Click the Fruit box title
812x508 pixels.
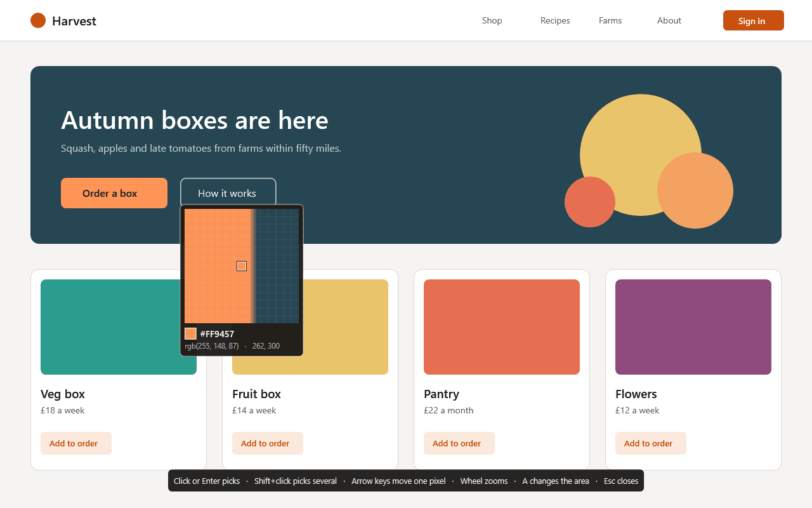click(256, 394)
